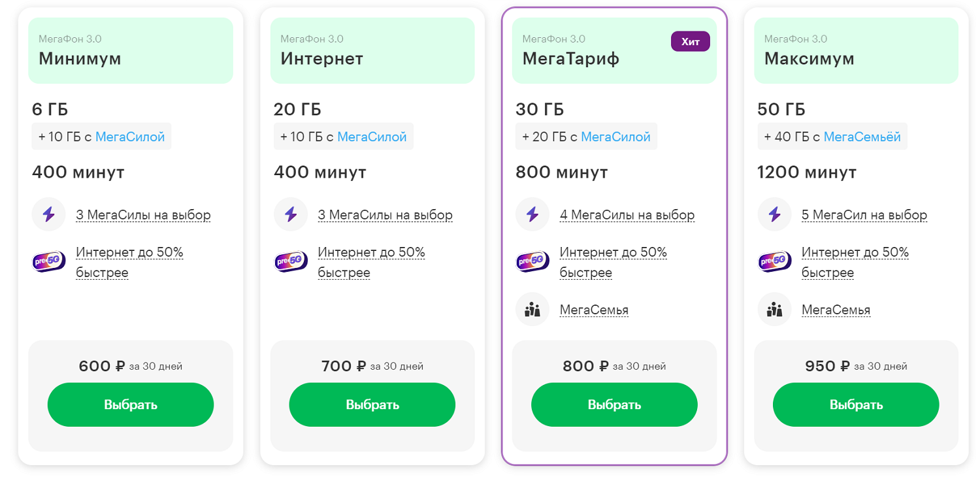Choose the Максимум plan for 950 ₽

pyautogui.click(x=856, y=404)
